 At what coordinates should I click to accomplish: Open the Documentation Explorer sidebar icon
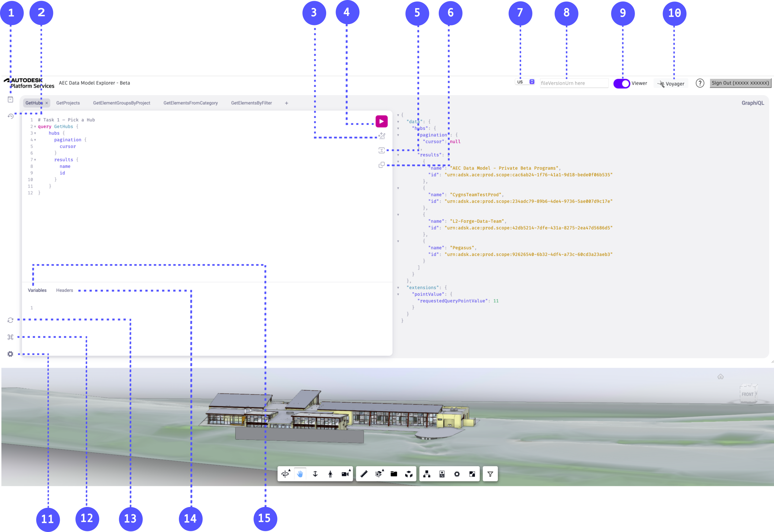[10, 99]
